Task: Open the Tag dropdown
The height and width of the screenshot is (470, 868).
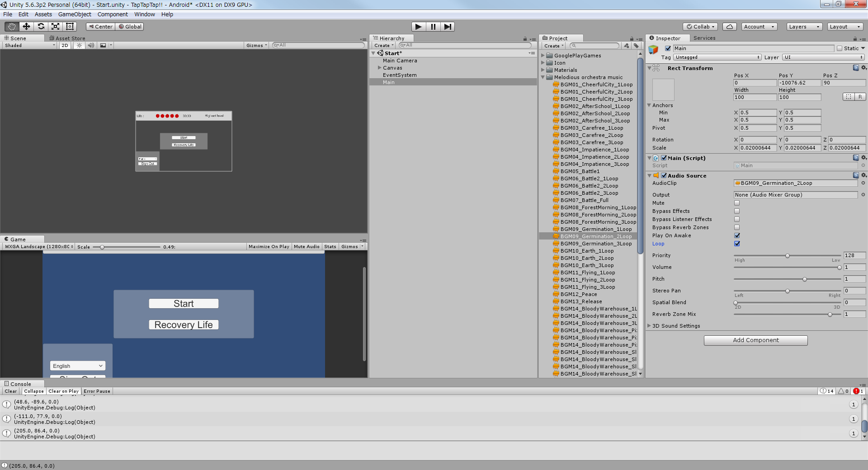Action: coord(717,57)
